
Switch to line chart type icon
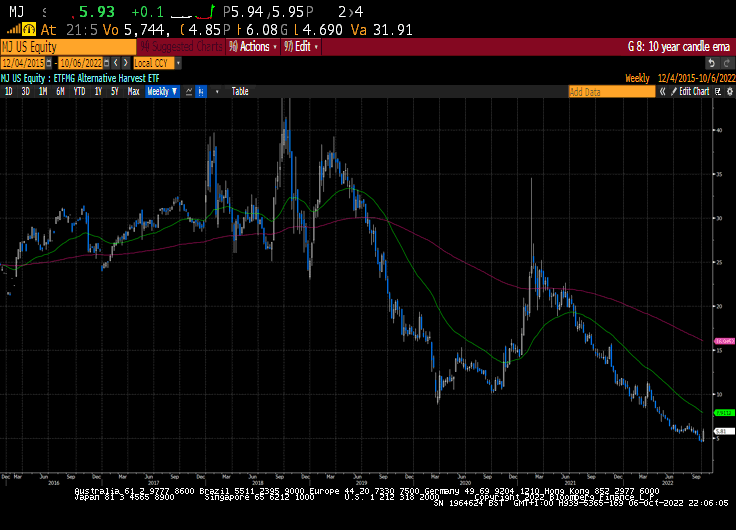point(189,92)
